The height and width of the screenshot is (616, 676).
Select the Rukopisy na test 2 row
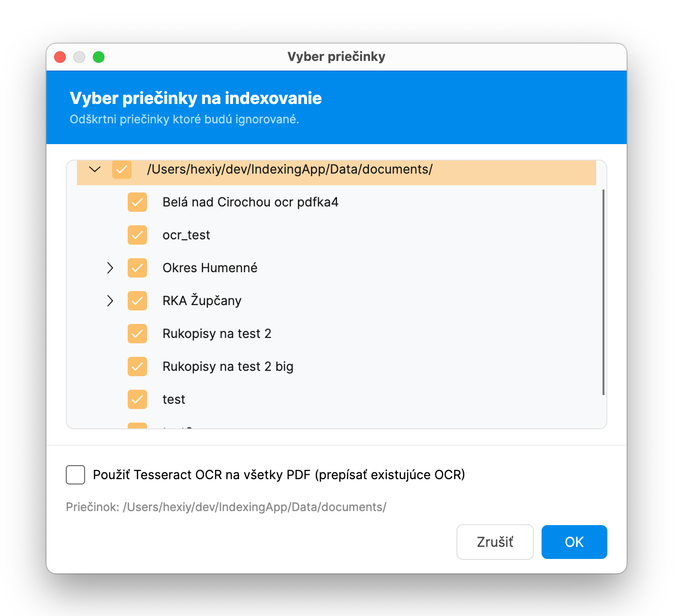point(217,334)
